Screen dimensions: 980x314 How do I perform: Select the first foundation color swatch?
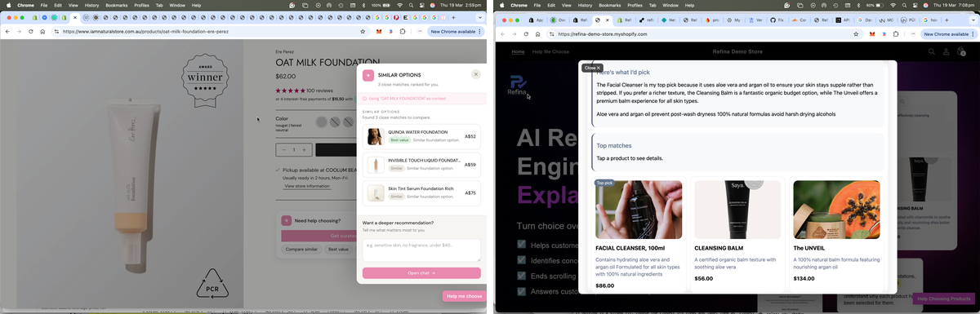[x=321, y=122]
